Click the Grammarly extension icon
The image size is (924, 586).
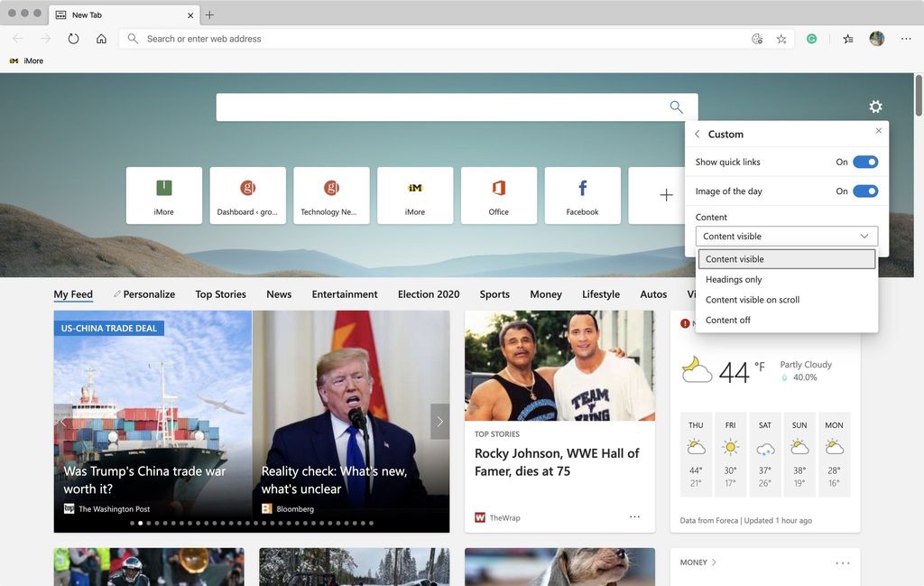coord(810,39)
